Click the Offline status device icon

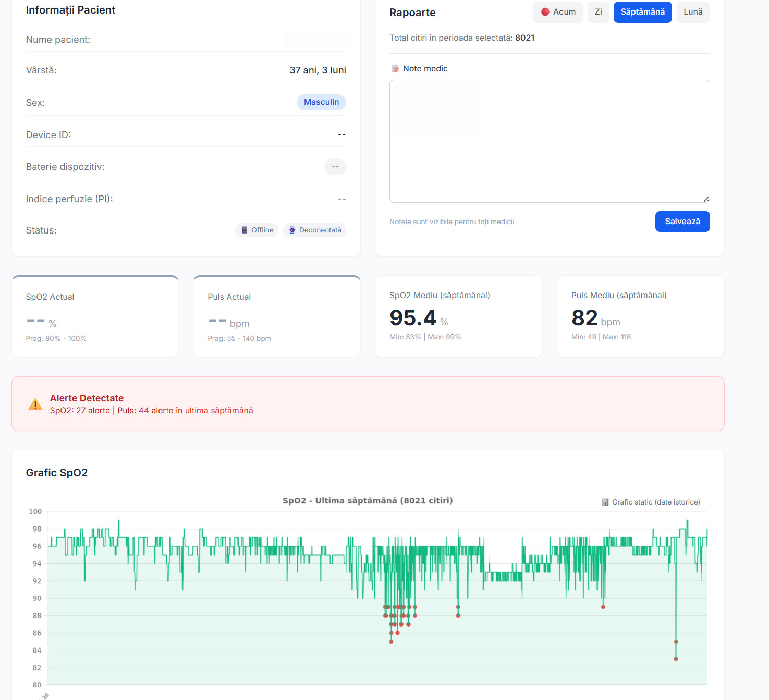pyautogui.click(x=245, y=230)
